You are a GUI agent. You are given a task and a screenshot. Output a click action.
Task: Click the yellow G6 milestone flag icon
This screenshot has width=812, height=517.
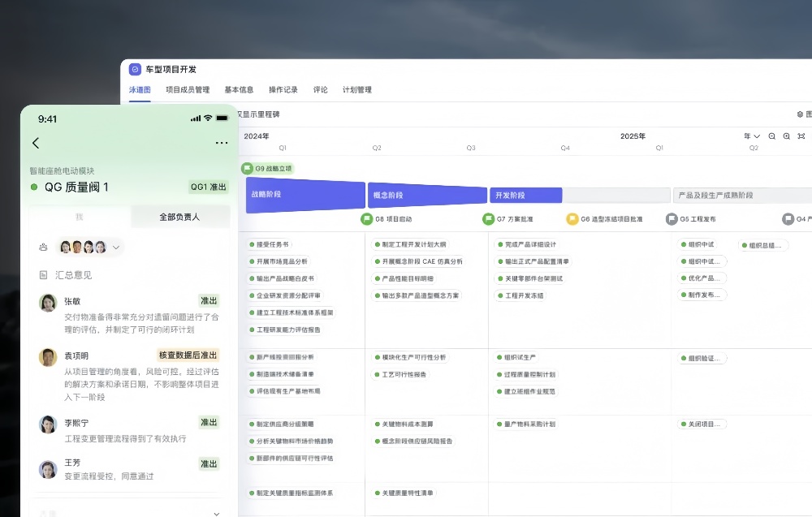[572, 219]
